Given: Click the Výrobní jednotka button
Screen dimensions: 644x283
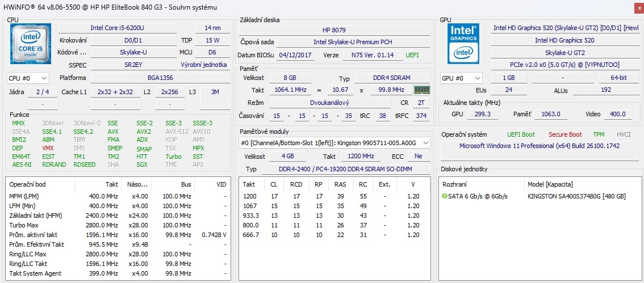Looking at the screenshot, I should 204,65.
